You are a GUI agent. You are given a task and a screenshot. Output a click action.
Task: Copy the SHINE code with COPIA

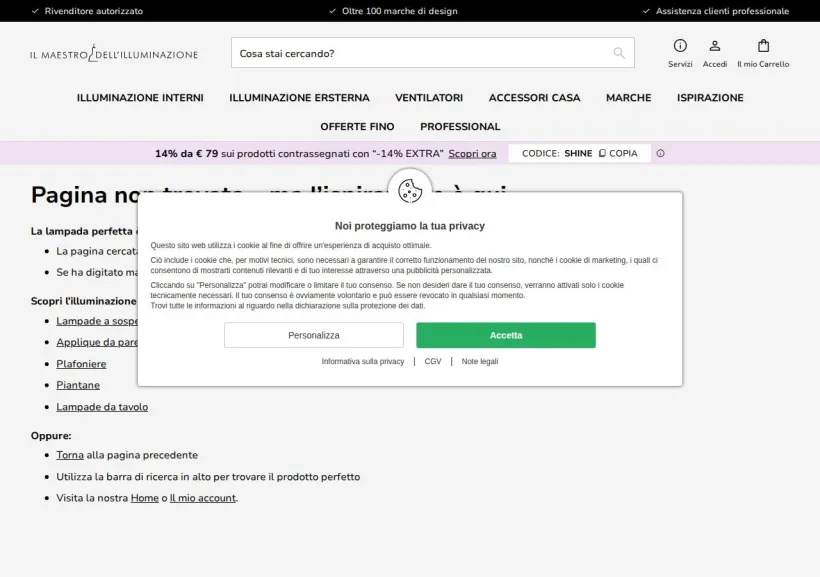coord(618,153)
